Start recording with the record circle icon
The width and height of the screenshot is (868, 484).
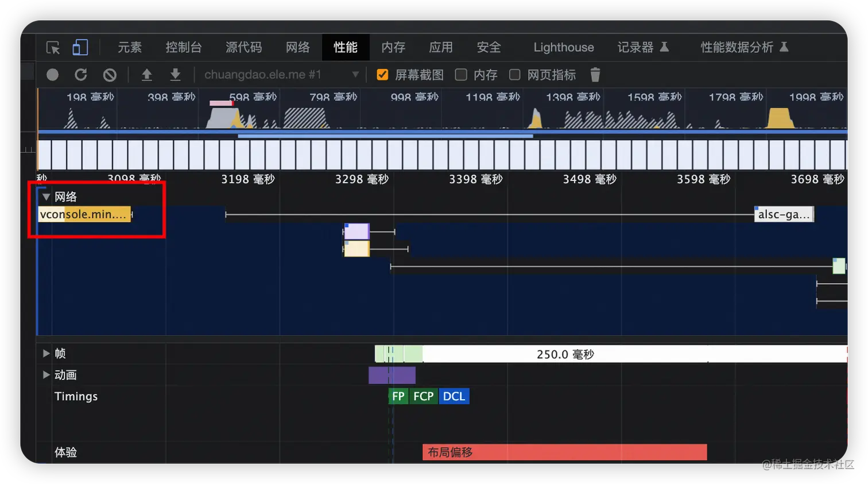(x=53, y=75)
